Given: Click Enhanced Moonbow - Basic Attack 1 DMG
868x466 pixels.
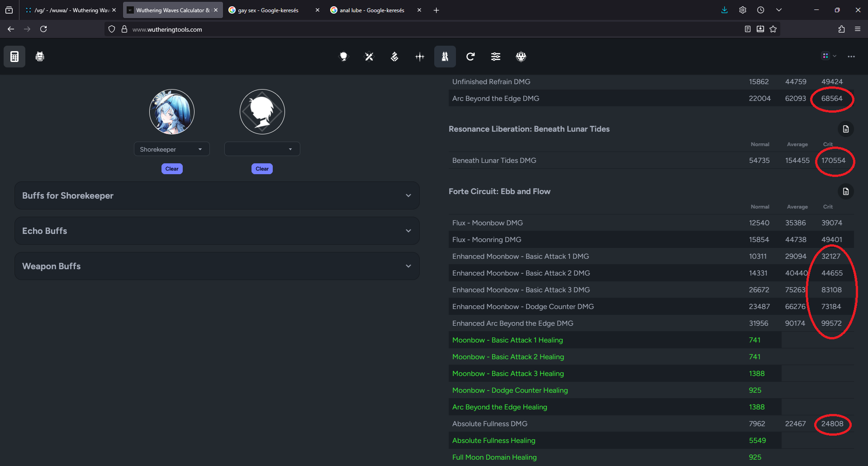Looking at the screenshot, I should [651, 256].
